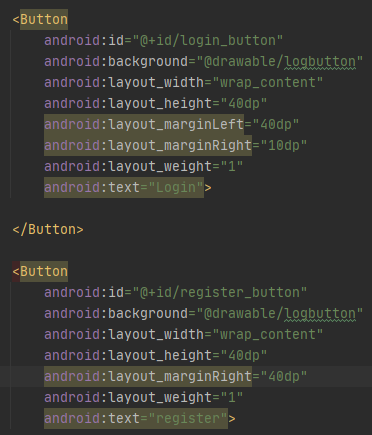372x435 pixels.
Task: Click the layout_marginRight="40dp" attribute
Action: coord(176,377)
